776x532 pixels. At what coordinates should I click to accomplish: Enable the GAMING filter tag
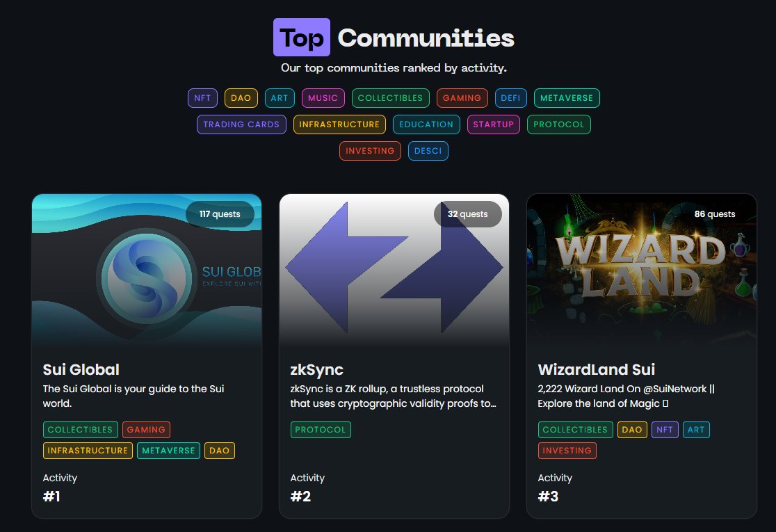tap(462, 98)
